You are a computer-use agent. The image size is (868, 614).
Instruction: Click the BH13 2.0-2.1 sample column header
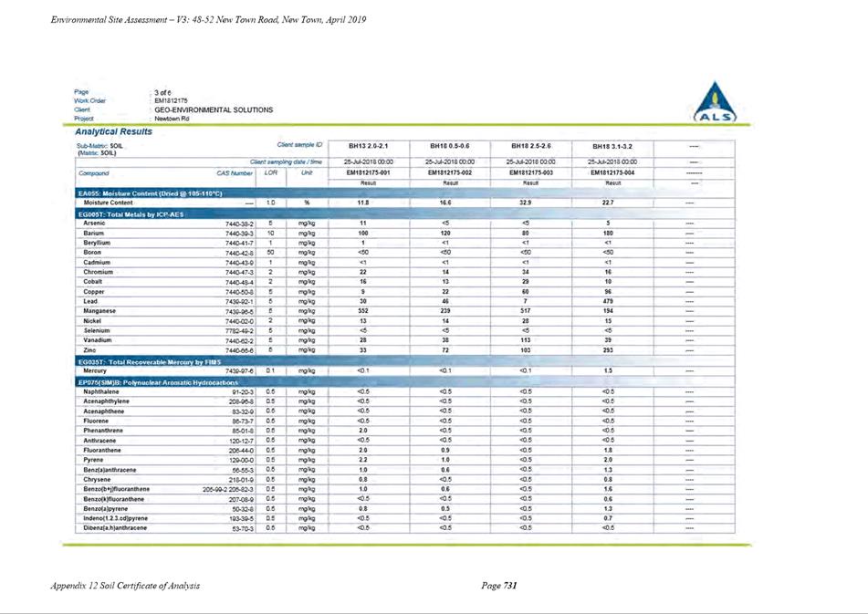368,146
